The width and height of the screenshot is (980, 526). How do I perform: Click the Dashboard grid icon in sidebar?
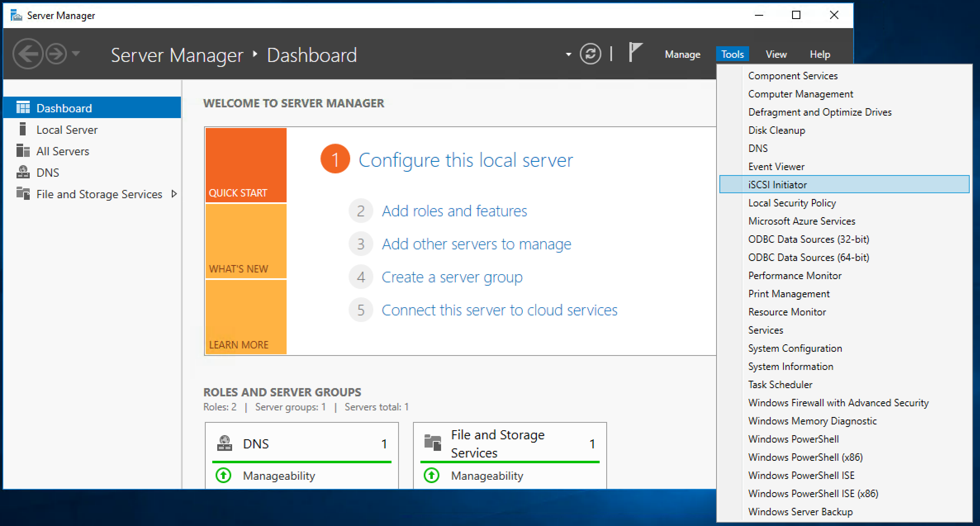click(x=23, y=108)
